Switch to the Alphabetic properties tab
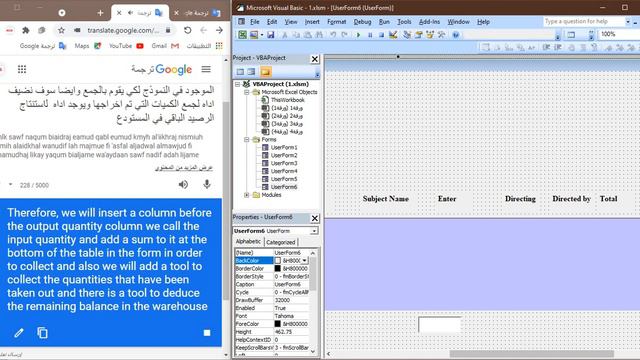This screenshot has height=360, width=640. [x=248, y=242]
